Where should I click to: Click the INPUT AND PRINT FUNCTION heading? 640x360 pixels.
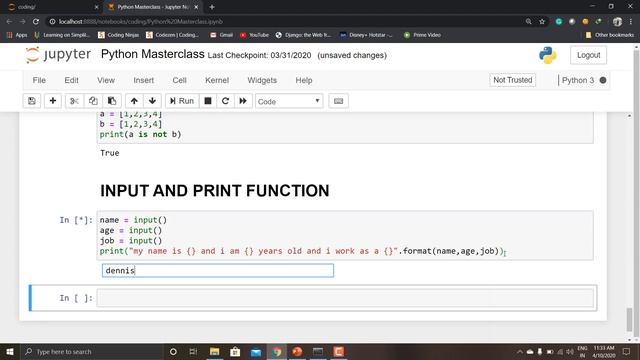[215, 191]
